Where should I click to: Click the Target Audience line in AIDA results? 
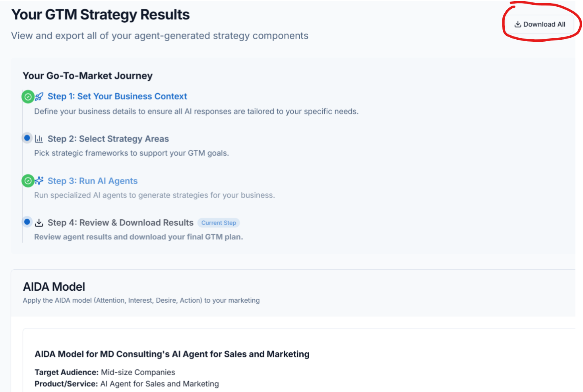[105, 372]
